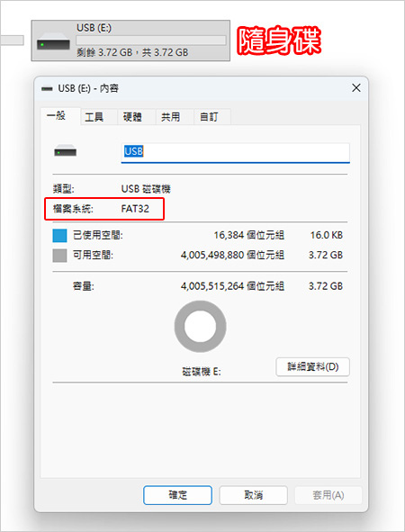The width and height of the screenshot is (405, 532).
Task: Click the 16.0 KB used size
Action: 327,235
